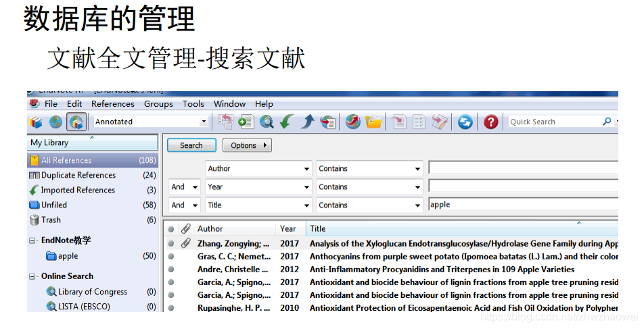Sort by the Title column header
This screenshot has height=329, width=644.
coord(462,228)
